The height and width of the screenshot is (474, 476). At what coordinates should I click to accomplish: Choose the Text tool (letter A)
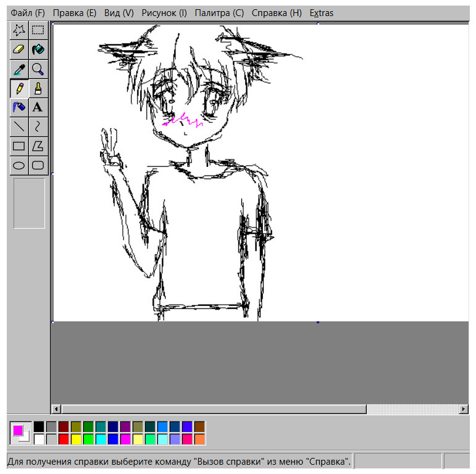pos(38,108)
